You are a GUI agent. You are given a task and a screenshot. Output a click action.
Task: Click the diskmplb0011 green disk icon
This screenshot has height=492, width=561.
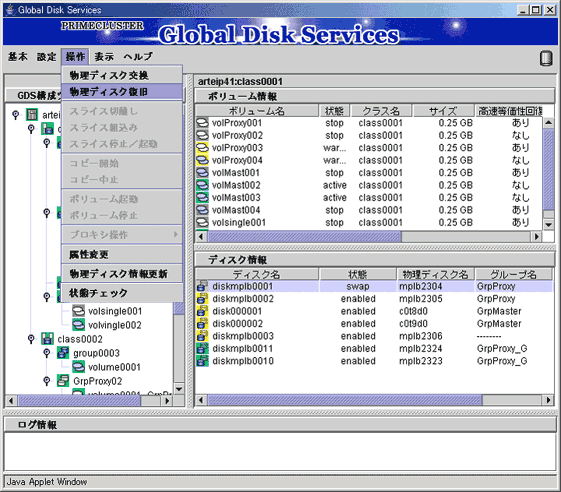pyautogui.click(x=202, y=348)
